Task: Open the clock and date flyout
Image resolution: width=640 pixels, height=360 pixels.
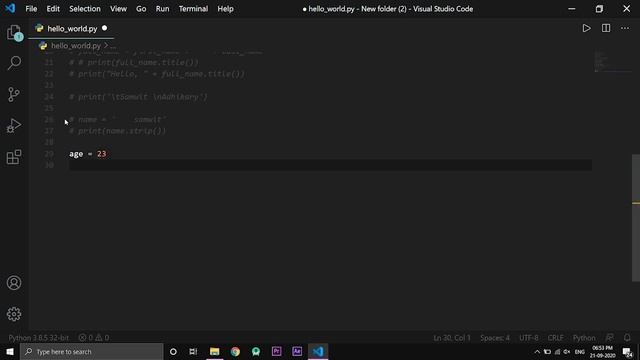Action: (x=602, y=352)
